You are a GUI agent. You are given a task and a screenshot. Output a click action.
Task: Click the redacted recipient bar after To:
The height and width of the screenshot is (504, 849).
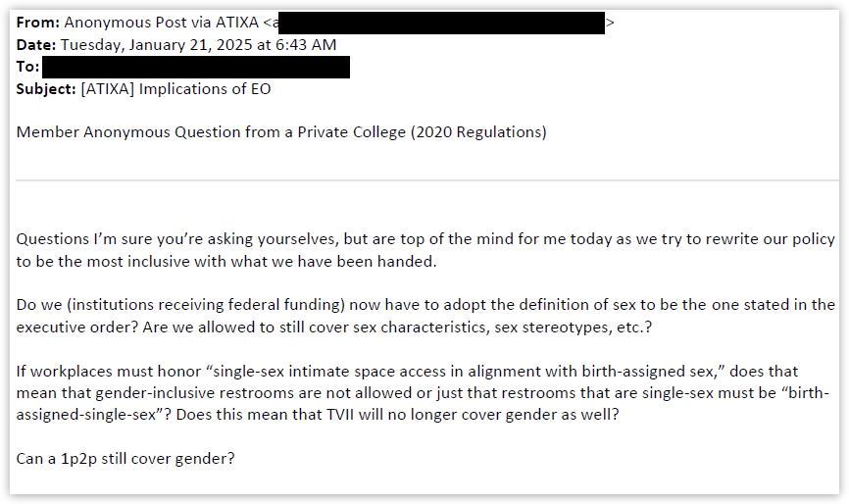[x=196, y=67]
